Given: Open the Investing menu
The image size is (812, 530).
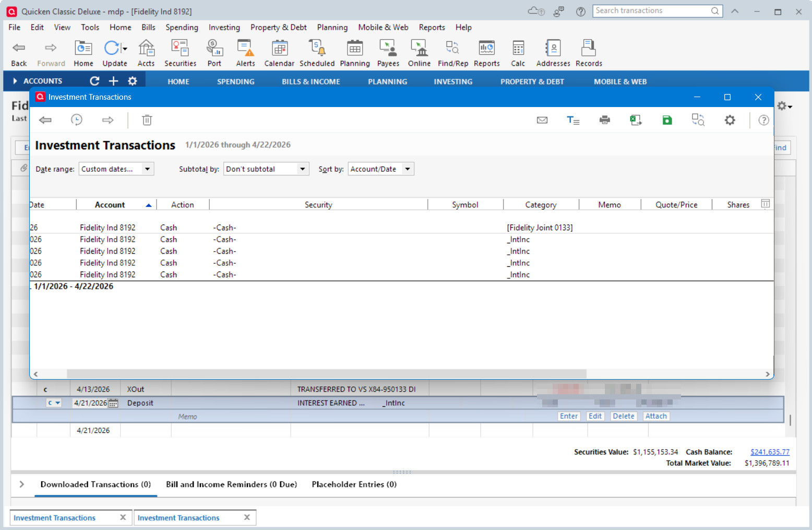Looking at the screenshot, I should click(224, 27).
